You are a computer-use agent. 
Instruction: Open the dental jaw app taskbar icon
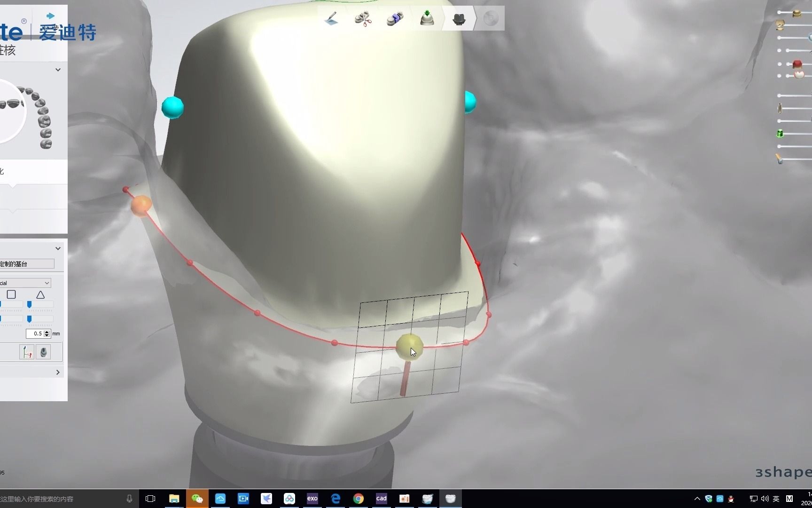click(x=428, y=499)
